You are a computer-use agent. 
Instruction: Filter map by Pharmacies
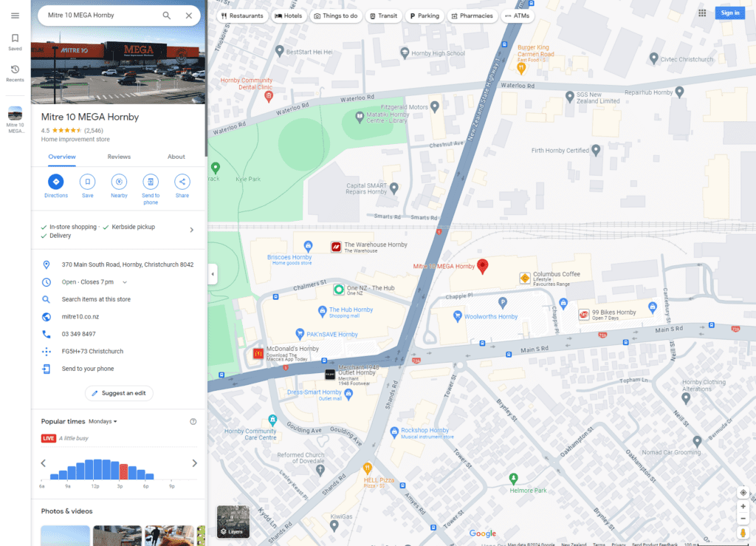click(472, 16)
